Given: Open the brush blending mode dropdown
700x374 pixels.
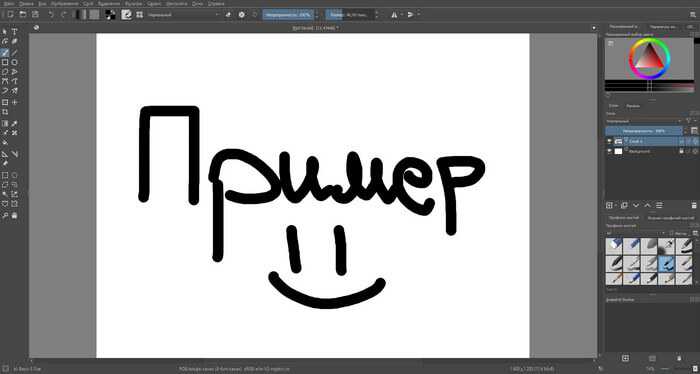Looking at the screenshot, I should 183,15.
